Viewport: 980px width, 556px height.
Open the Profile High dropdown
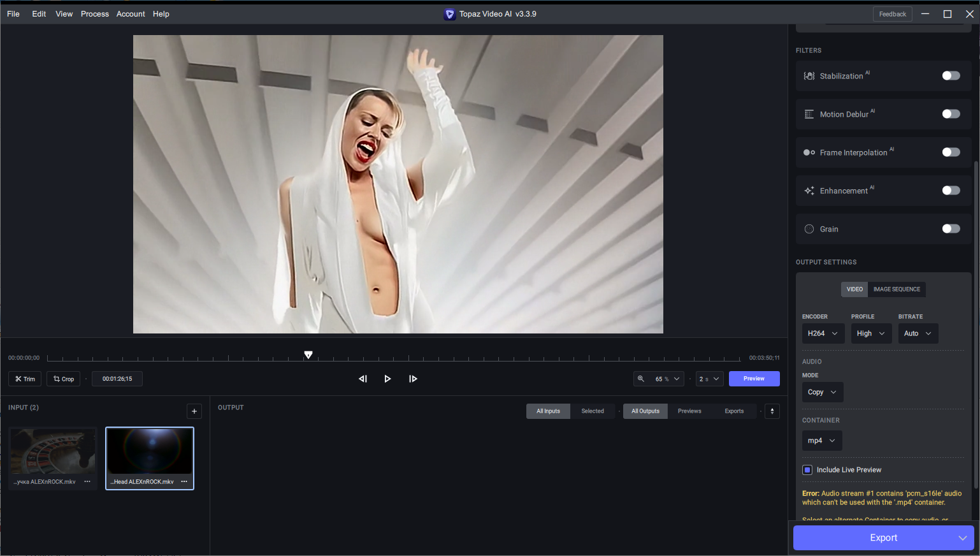coord(871,333)
